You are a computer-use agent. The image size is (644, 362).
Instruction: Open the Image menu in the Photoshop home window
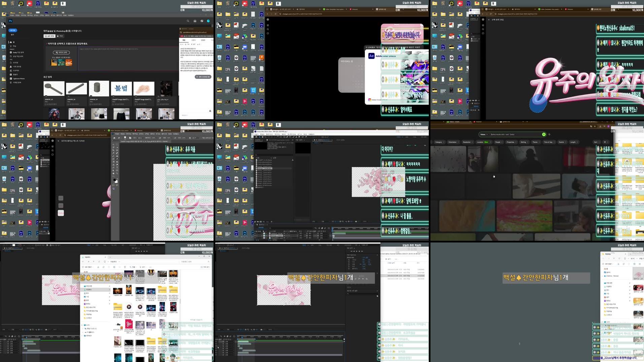click(24, 15)
